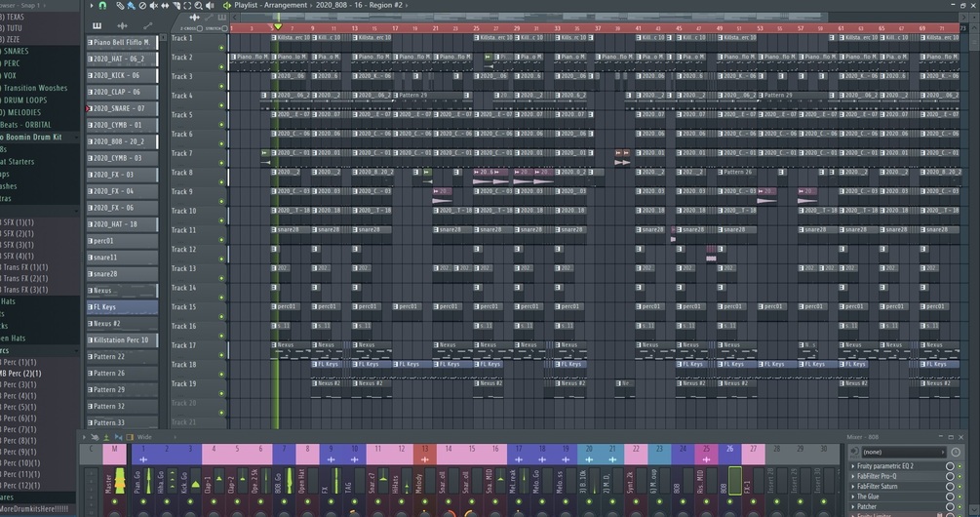
Task: Open mixer layout 'Wide' selector
Action: tap(144, 437)
